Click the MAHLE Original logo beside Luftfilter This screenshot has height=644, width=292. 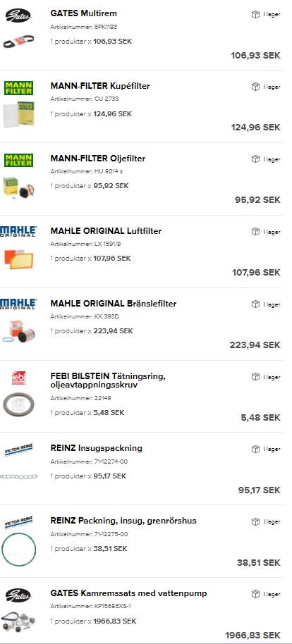click(18, 231)
